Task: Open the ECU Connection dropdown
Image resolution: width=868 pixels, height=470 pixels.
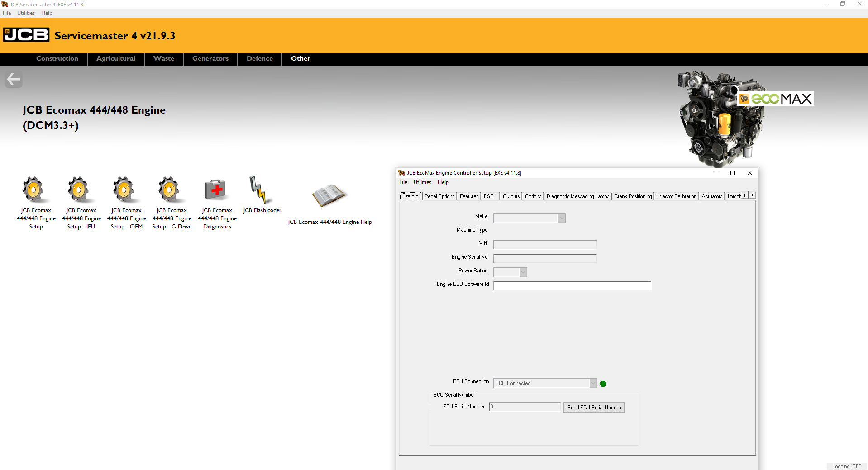Action: 593,383
